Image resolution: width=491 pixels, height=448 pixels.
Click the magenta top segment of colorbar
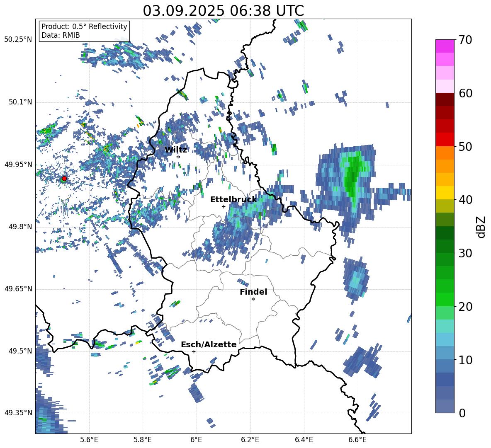coord(445,46)
